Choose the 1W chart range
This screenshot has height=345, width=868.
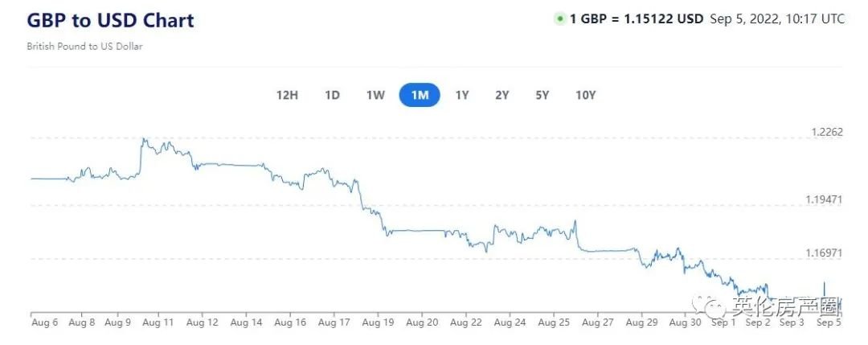click(375, 95)
